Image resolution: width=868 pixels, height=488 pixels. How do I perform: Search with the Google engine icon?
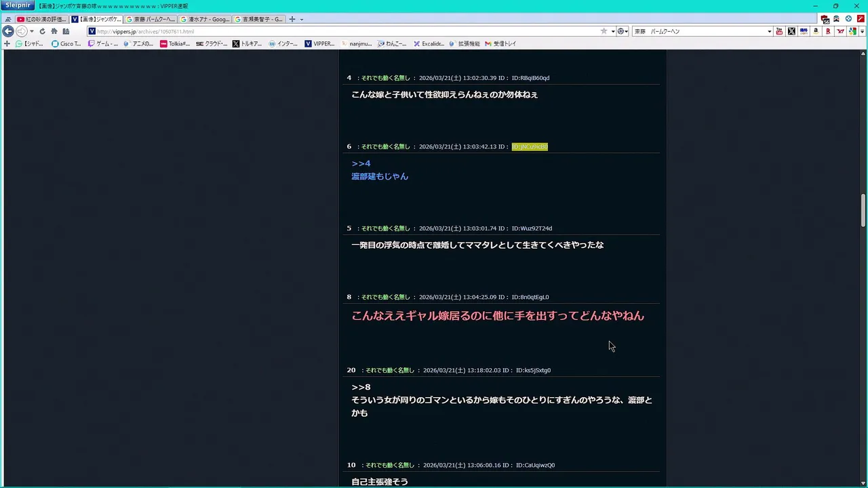[x=852, y=31]
